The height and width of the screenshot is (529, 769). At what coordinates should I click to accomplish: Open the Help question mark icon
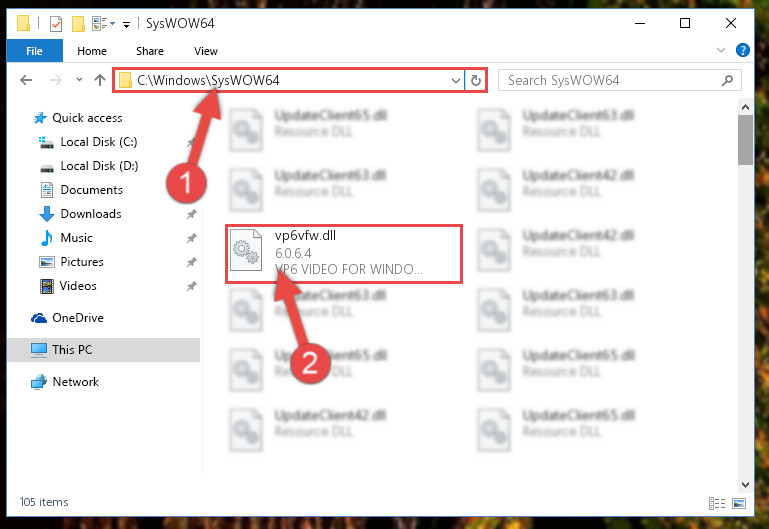(x=743, y=50)
